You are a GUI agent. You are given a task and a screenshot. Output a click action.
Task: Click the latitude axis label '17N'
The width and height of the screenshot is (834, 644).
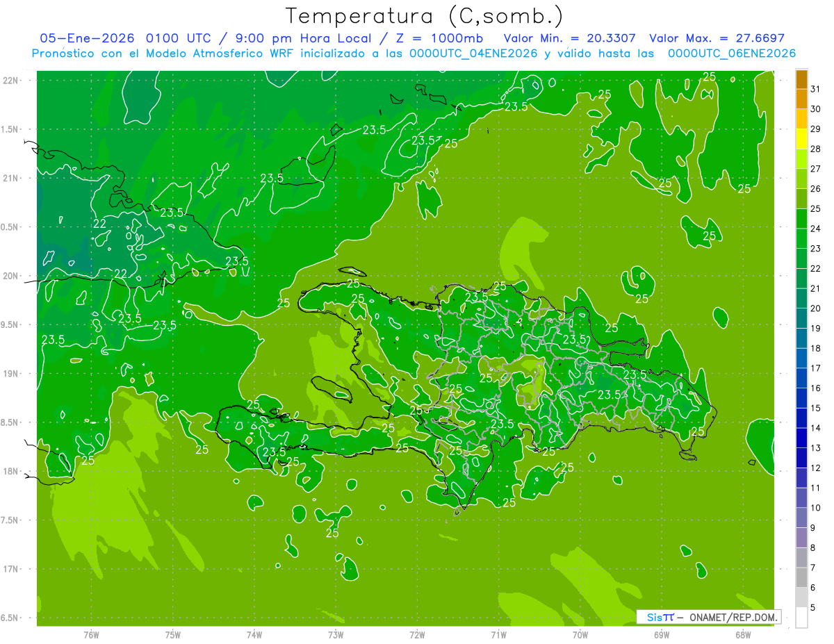click(x=10, y=569)
